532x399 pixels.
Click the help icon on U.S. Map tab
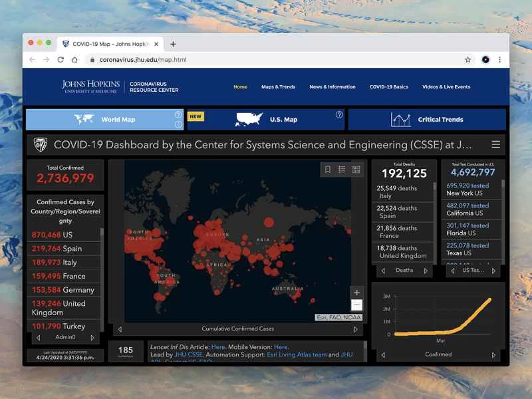(339, 115)
